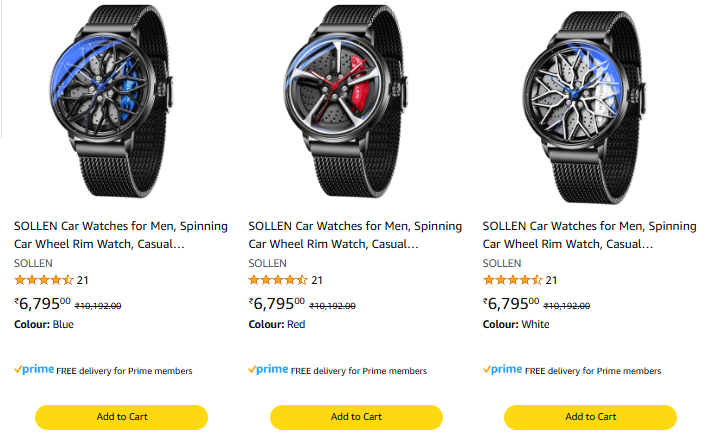Open the blue SOLLEN watch image
This screenshot has width=707, height=443.
120,105
